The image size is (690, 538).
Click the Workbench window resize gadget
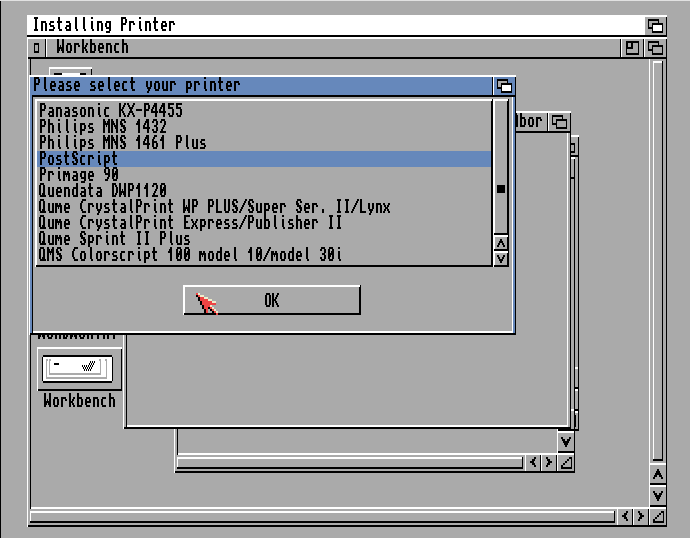pos(657,517)
